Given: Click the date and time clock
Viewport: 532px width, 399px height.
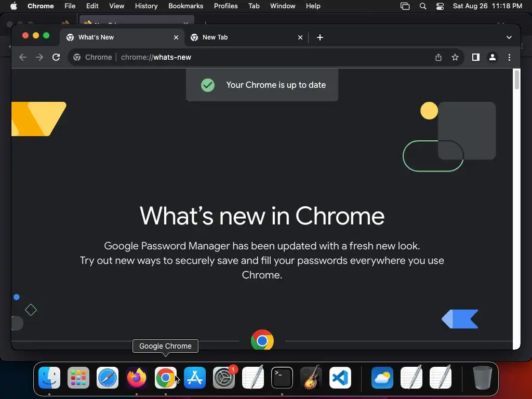Looking at the screenshot, I should tap(487, 6).
